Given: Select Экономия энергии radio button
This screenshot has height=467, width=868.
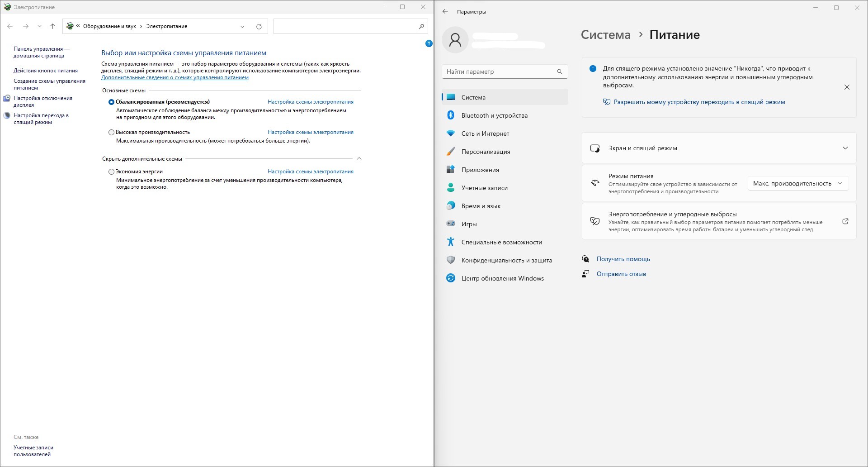Looking at the screenshot, I should pos(111,172).
